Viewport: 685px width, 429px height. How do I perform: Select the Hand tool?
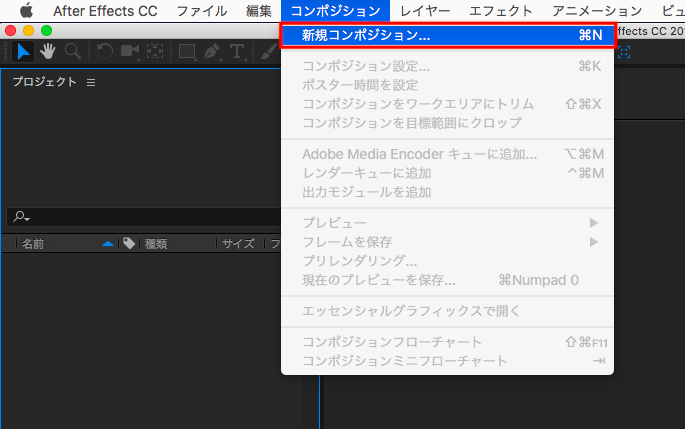tap(48, 52)
